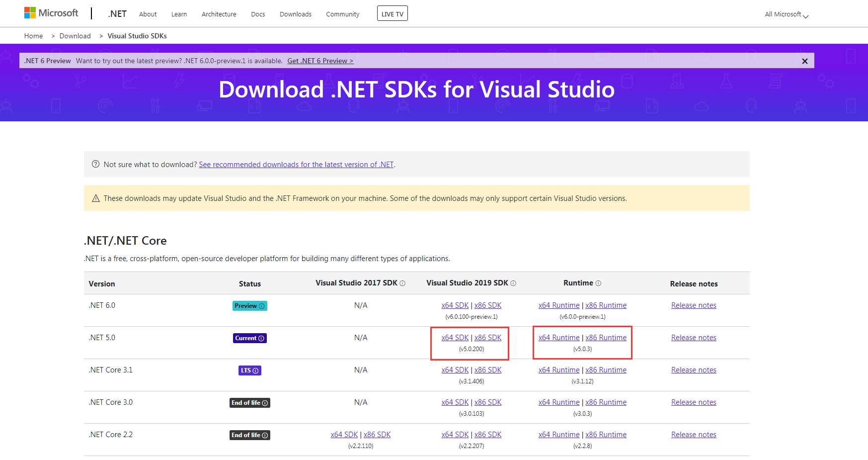Download .NET Core 3.0 x86 Runtime
Screen dimensions: 868x460
[x=606, y=402]
